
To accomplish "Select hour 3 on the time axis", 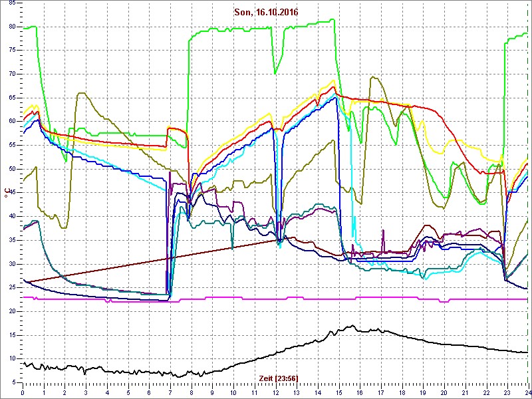I will [x=86, y=392].
